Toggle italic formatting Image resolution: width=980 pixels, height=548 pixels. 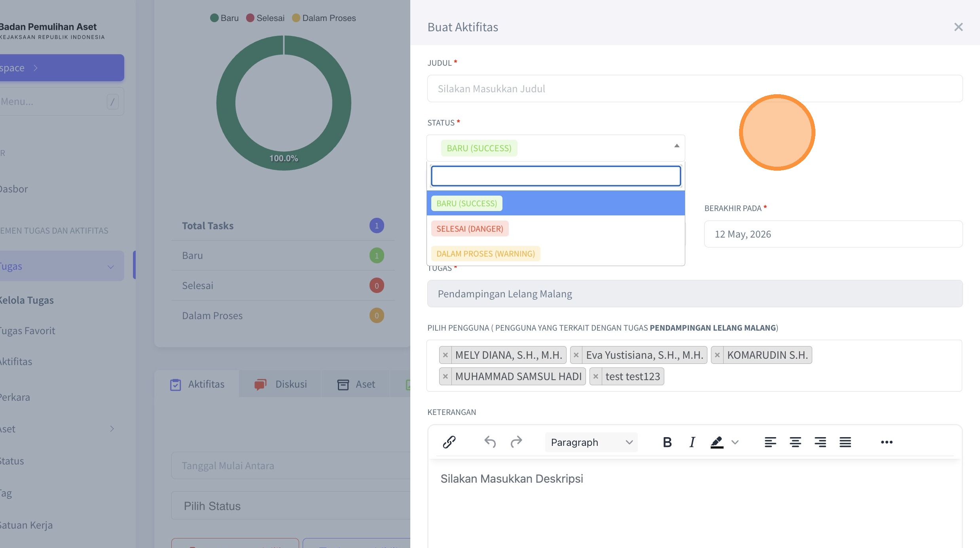[692, 442]
